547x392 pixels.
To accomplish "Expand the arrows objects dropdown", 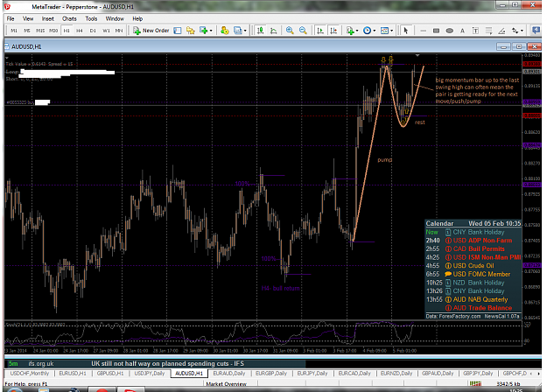I will point(522,31).
